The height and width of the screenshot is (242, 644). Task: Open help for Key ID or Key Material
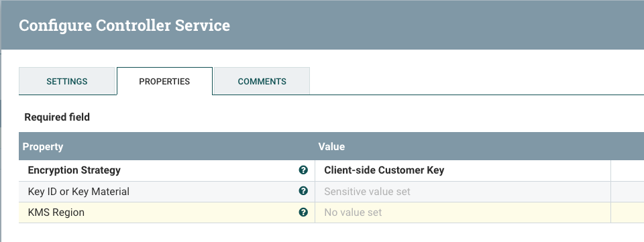pyautogui.click(x=303, y=191)
